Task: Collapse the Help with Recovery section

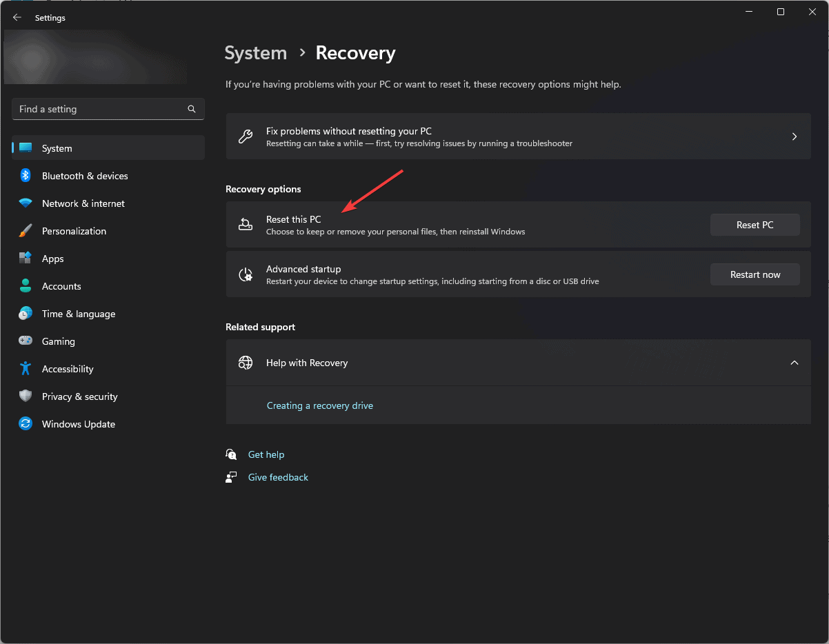Action: [794, 362]
